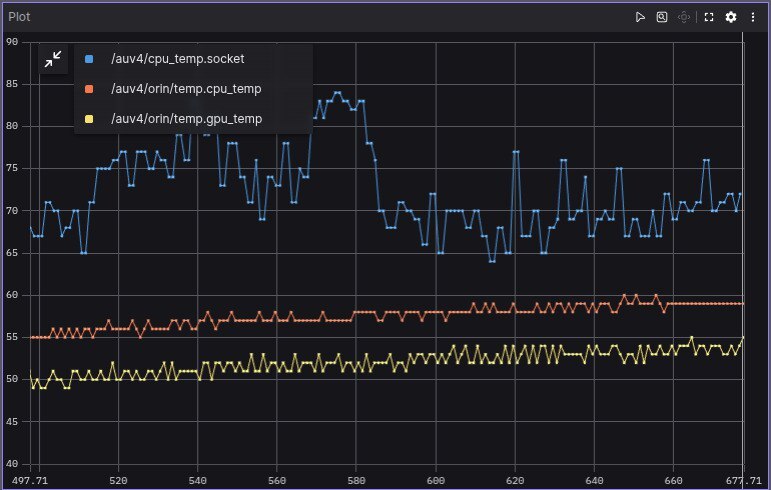Select the pointer inspect tool in the toolbar
This screenshot has height=490, width=771.
[x=640, y=17]
